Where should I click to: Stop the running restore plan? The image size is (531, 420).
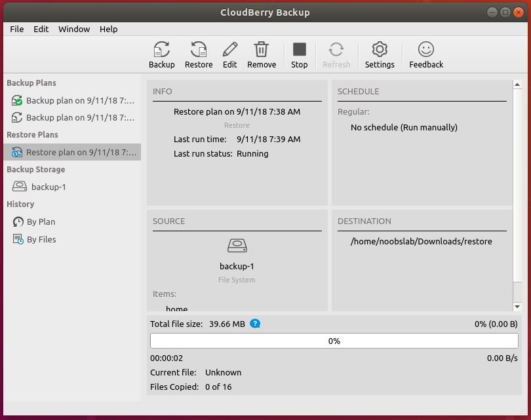coord(300,55)
